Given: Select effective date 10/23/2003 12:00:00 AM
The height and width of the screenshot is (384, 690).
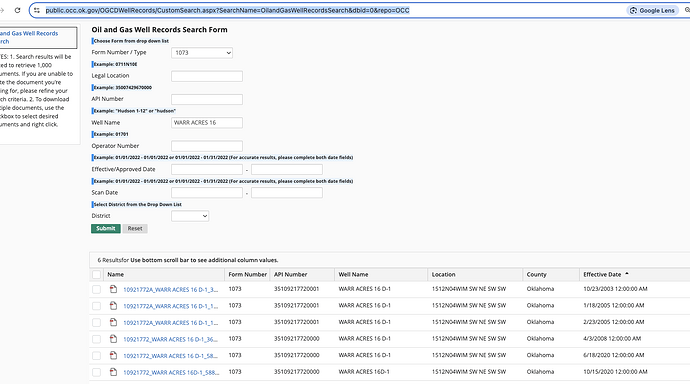Looking at the screenshot, I should point(615,289).
